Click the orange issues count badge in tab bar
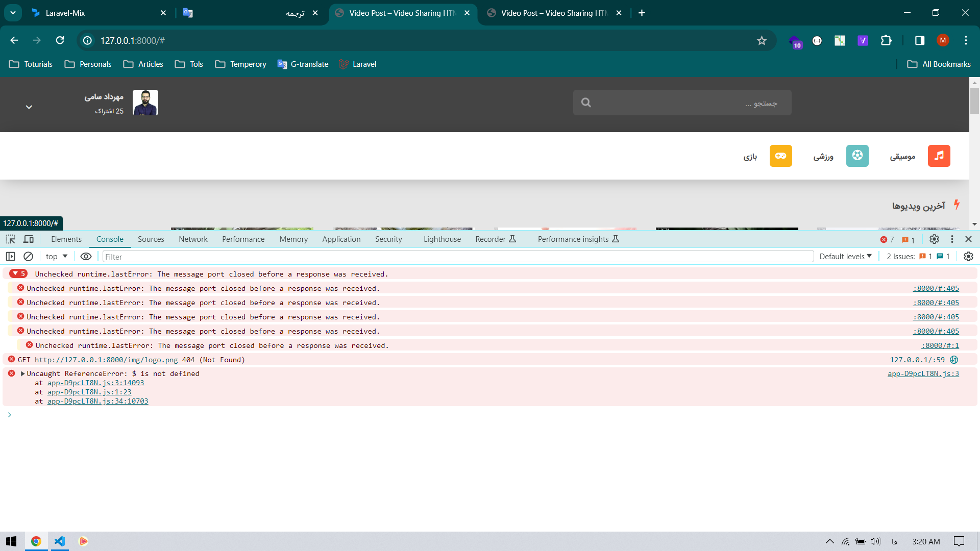980x551 pixels. tap(908, 240)
